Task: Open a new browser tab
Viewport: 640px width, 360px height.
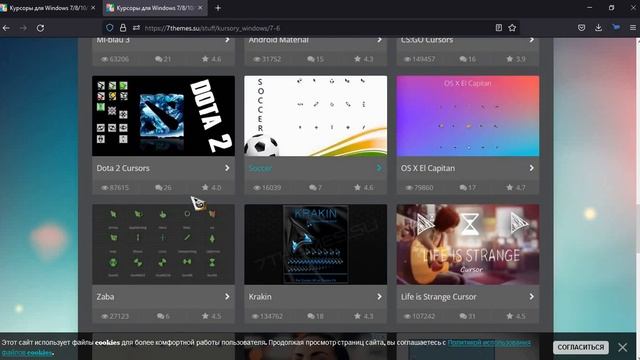Action: 218,8
